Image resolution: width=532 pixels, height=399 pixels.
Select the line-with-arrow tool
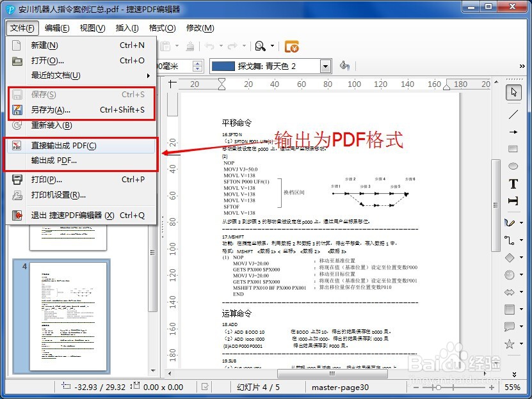pyautogui.click(x=513, y=132)
